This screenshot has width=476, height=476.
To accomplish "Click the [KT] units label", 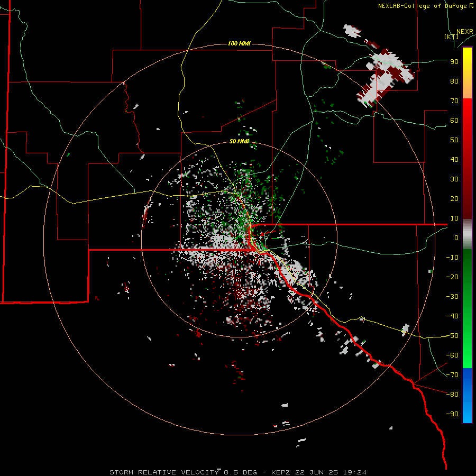I will point(451,36).
